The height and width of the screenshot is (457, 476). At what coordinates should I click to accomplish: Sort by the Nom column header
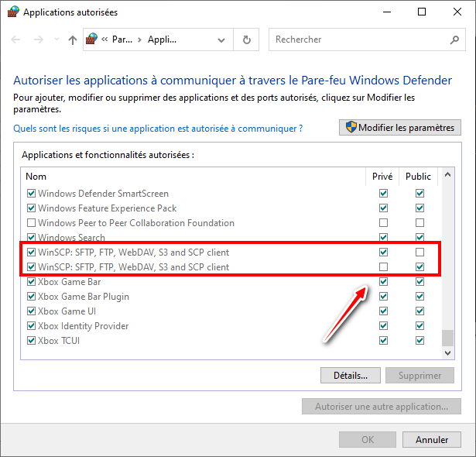pyautogui.click(x=193, y=177)
